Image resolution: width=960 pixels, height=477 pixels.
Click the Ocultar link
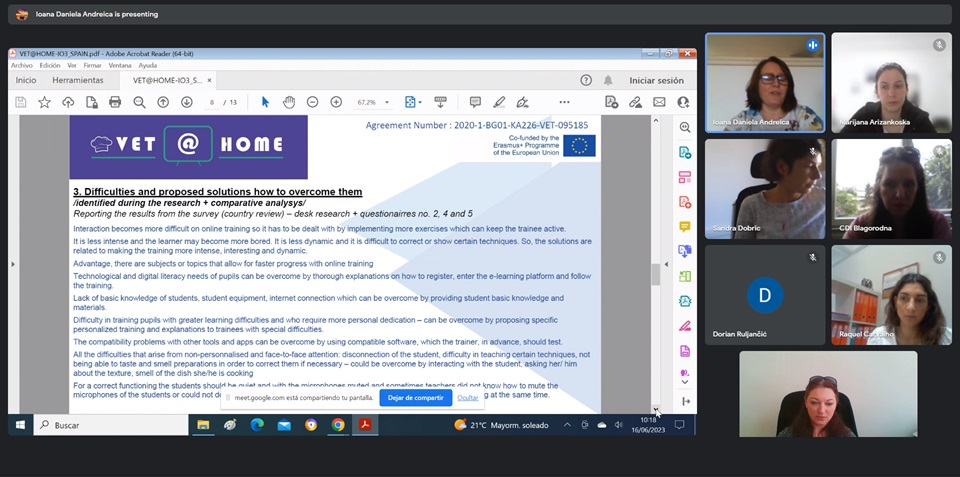[468, 397]
